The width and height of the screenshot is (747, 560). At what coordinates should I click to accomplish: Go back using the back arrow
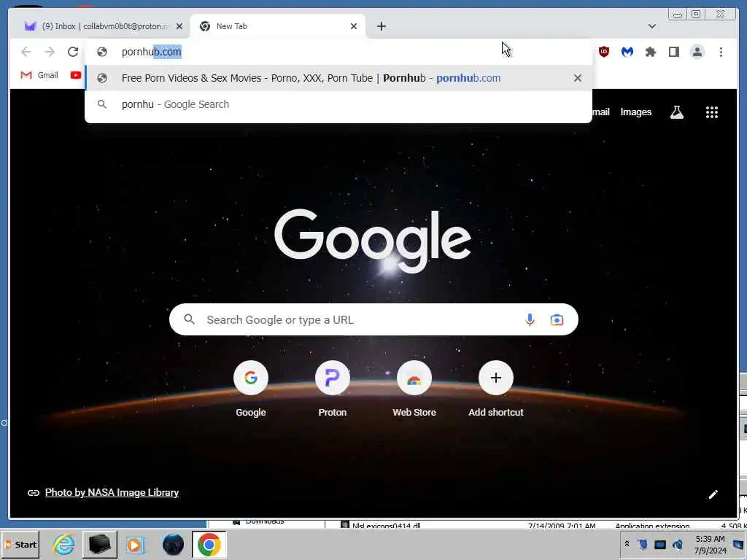[x=26, y=52]
